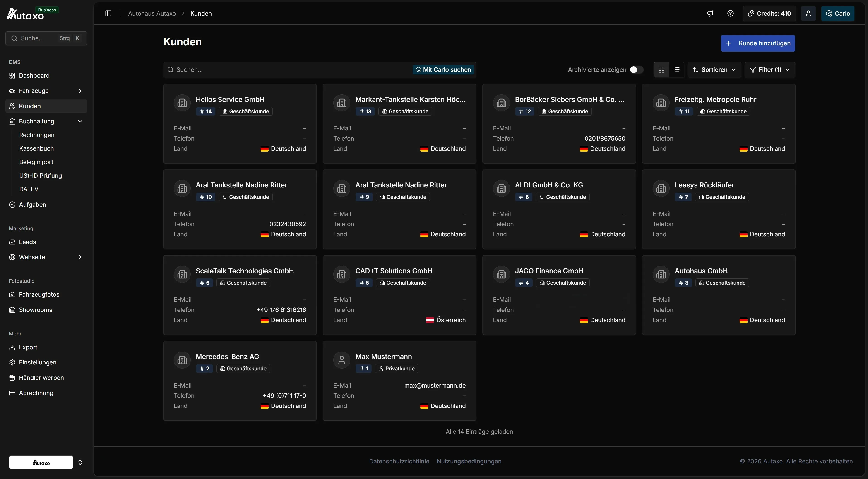Click phone number +49 (0)711 17-0
This screenshot has width=868, height=479.
pyautogui.click(x=284, y=395)
